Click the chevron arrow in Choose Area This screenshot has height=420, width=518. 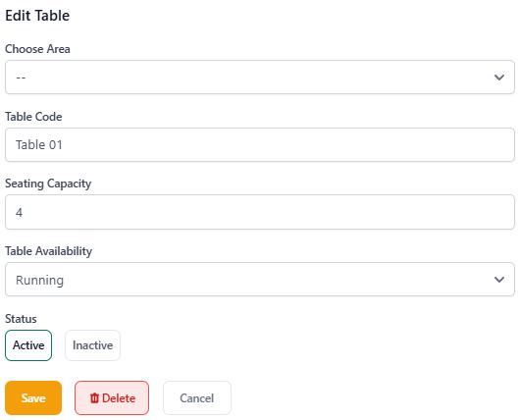pos(499,78)
